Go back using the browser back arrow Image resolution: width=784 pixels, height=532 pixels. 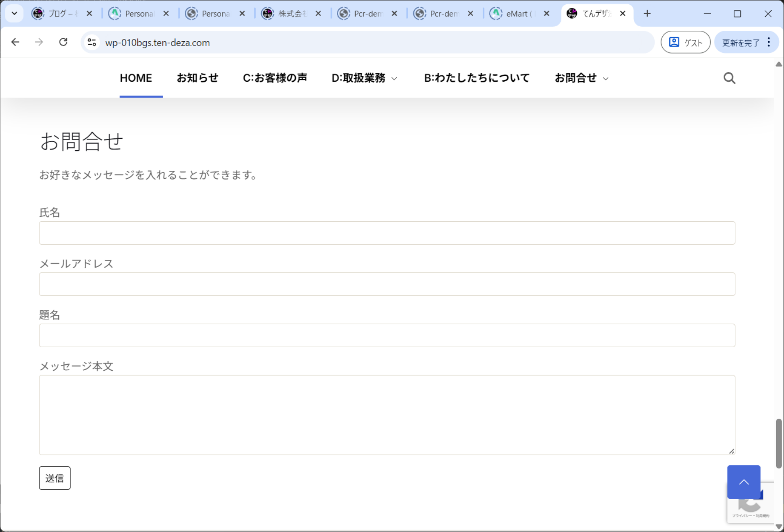pos(15,42)
